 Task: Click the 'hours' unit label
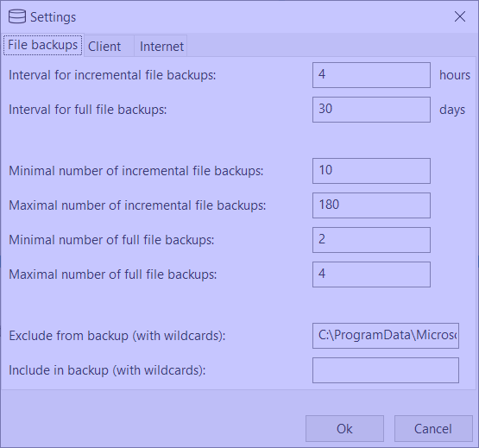(455, 75)
